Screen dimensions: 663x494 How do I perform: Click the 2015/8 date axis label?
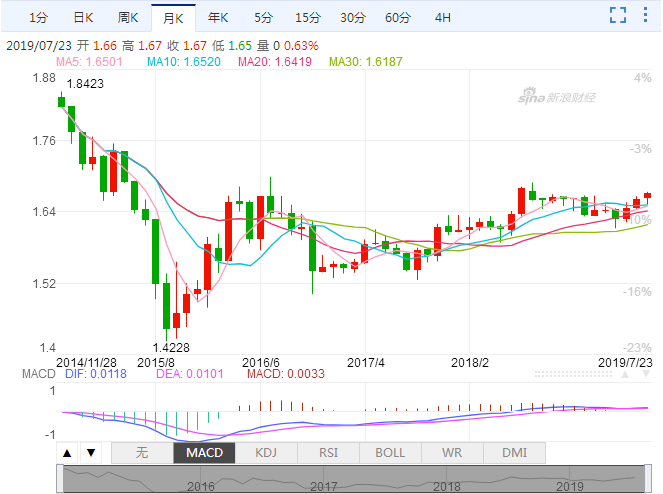156,362
